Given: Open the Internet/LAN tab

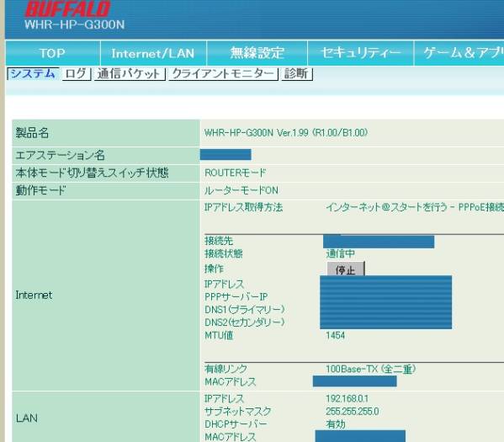Looking at the screenshot, I should coord(153,53).
